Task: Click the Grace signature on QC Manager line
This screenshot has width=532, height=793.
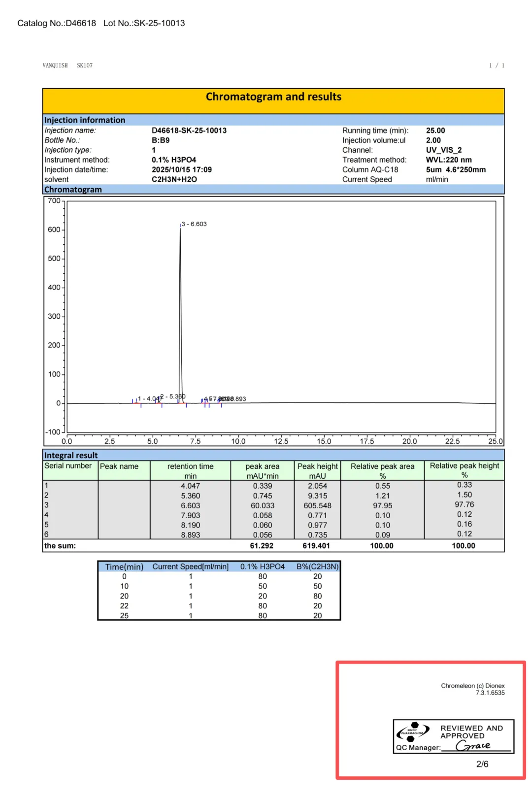Action: pos(473,746)
